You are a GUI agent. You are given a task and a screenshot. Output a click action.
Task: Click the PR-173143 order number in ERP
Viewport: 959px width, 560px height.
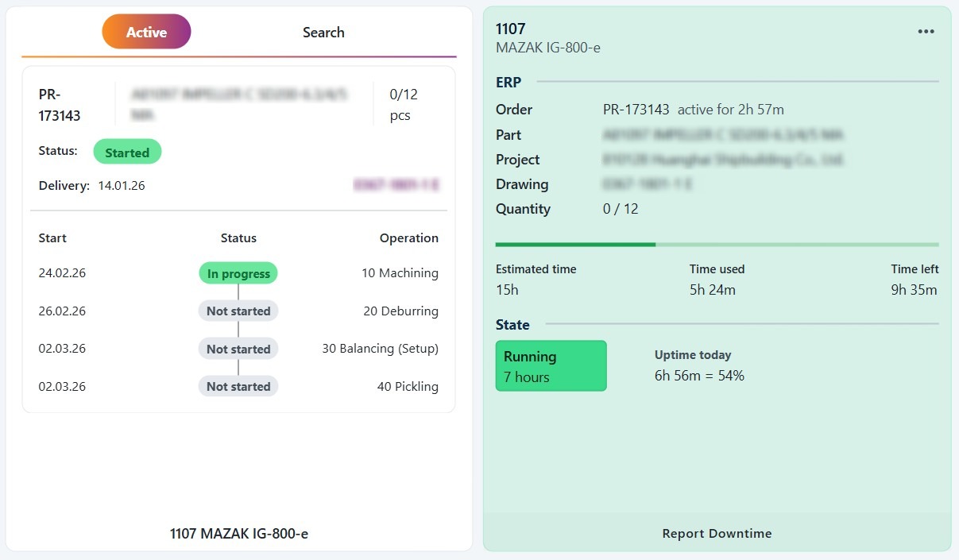[x=636, y=110]
